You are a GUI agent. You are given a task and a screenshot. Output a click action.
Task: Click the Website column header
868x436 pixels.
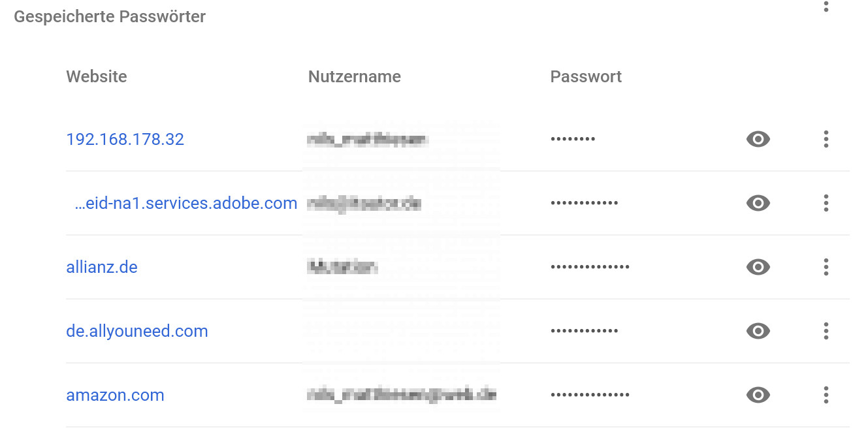[x=97, y=76]
